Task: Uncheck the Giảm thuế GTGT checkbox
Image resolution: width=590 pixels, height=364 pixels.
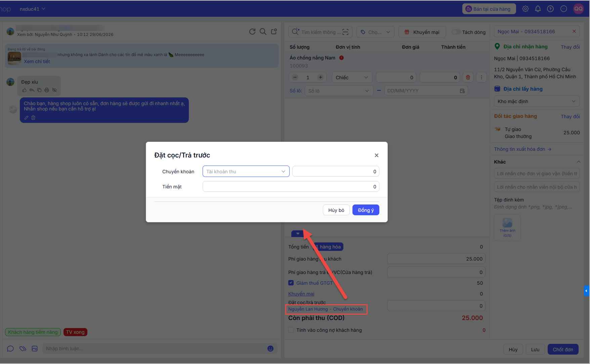Action: pyautogui.click(x=291, y=283)
